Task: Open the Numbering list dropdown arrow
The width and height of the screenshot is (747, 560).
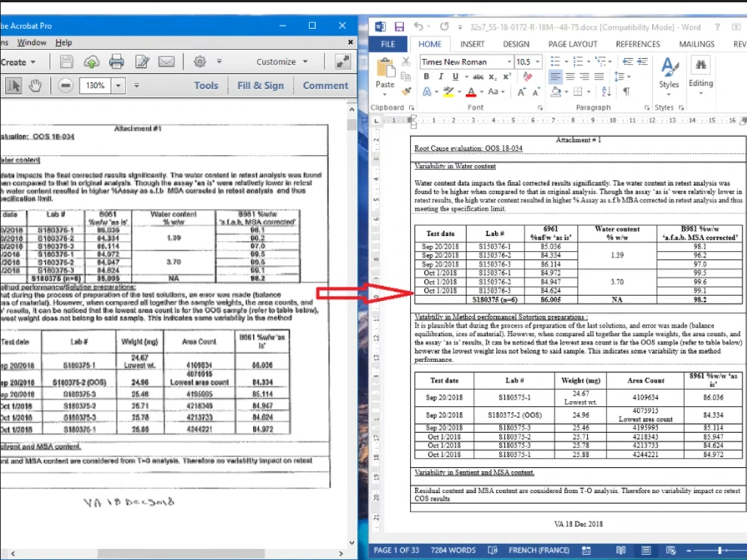Action: (x=589, y=61)
